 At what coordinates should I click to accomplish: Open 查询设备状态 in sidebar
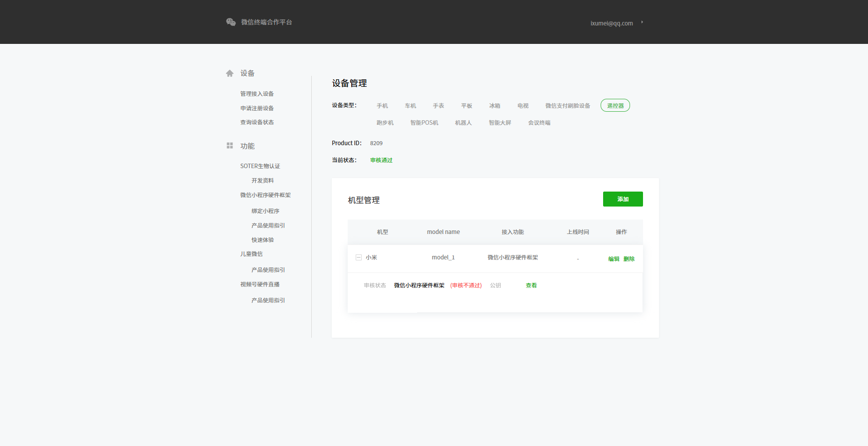click(x=257, y=122)
